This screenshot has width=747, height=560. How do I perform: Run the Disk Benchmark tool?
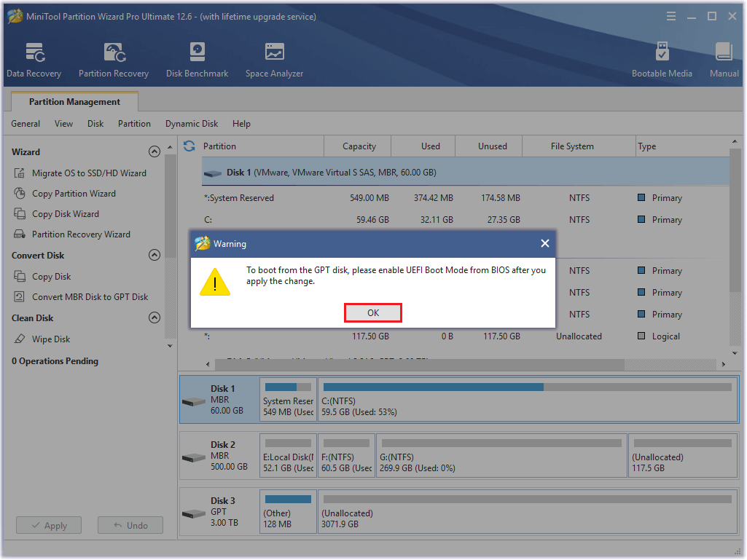click(197, 58)
